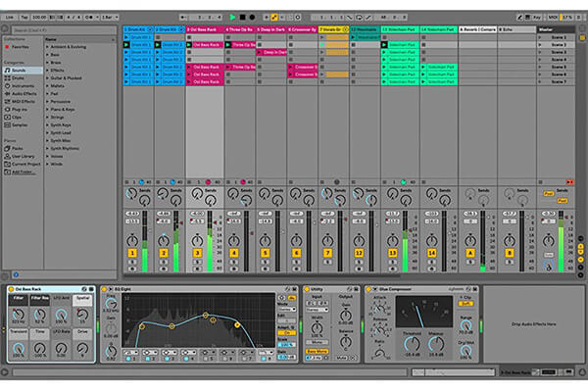This screenshot has width=588, height=392.
Task: Click the Mono button in Utility
Action: pyautogui.click(x=318, y=342)
